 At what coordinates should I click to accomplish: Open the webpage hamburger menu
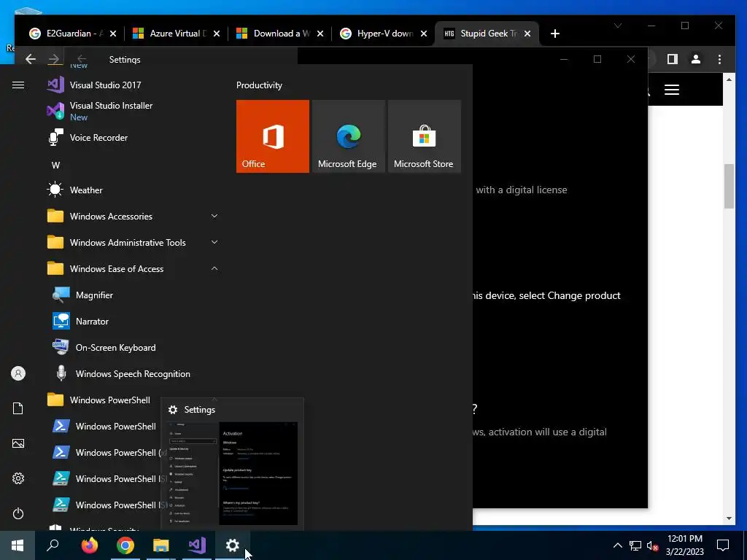tap(672, 90)
